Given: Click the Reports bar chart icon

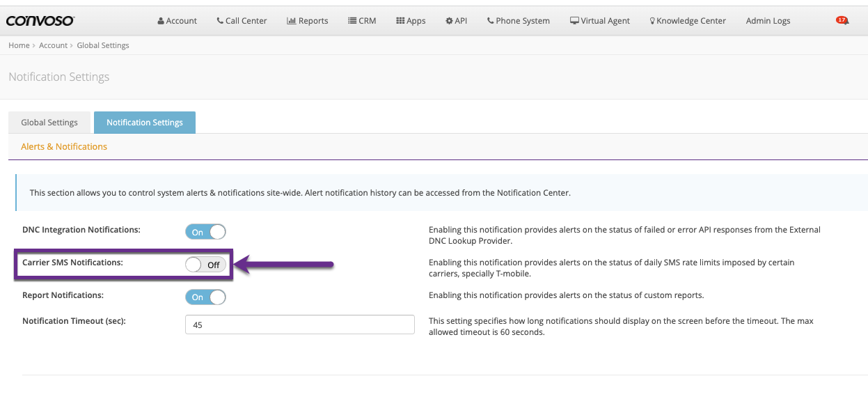Looking at the screenshot, I should pos(292,21).
